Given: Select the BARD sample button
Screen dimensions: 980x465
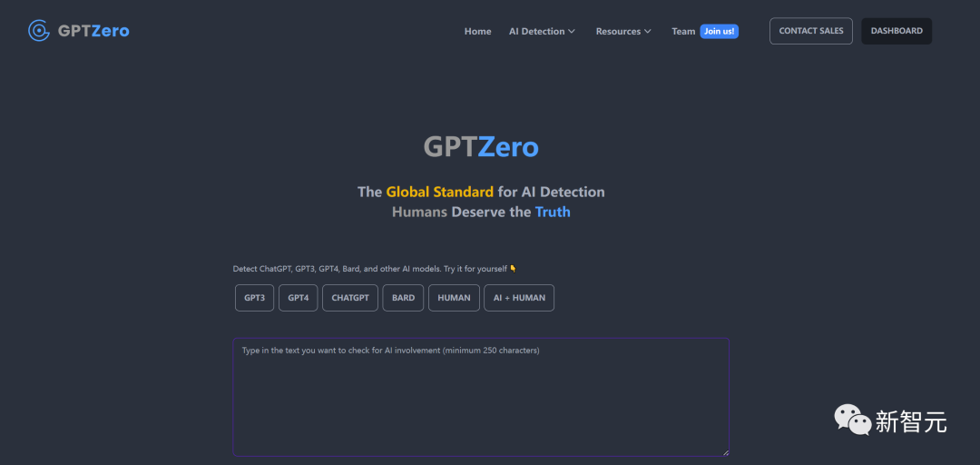Looking at the screenshot, I should click(x=403, y=298).
